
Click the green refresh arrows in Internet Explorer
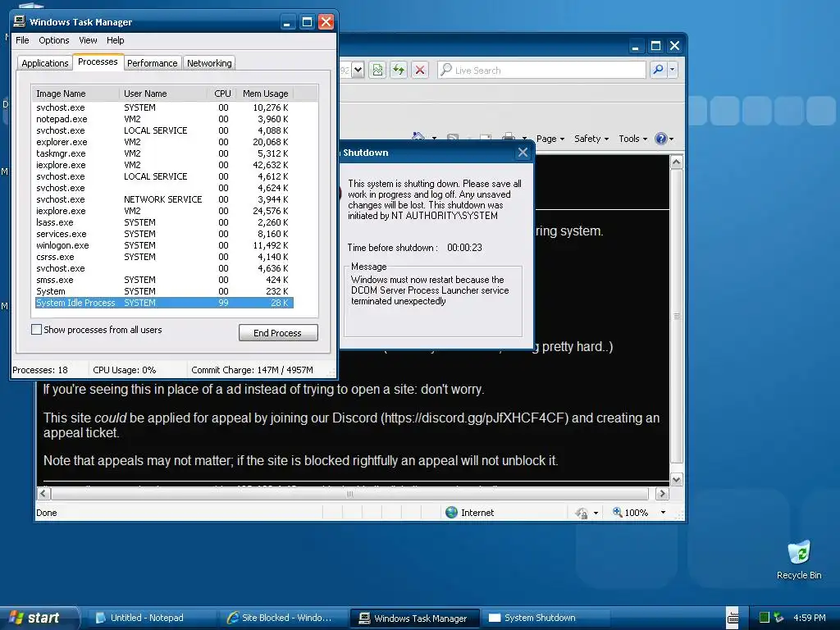point(399,71)
